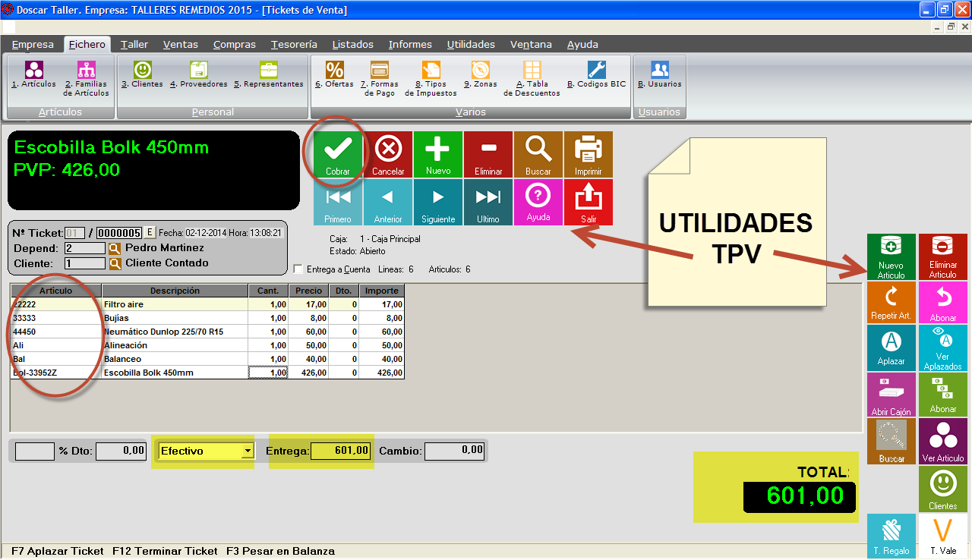
Task: Go to the Siguiente ticket
Action: (x=438, y=203)
